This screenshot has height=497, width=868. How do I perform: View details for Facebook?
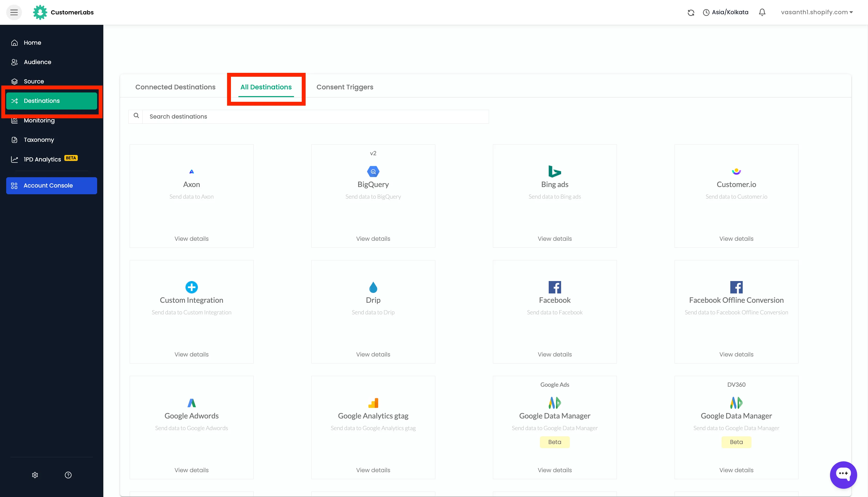(555, 354)
